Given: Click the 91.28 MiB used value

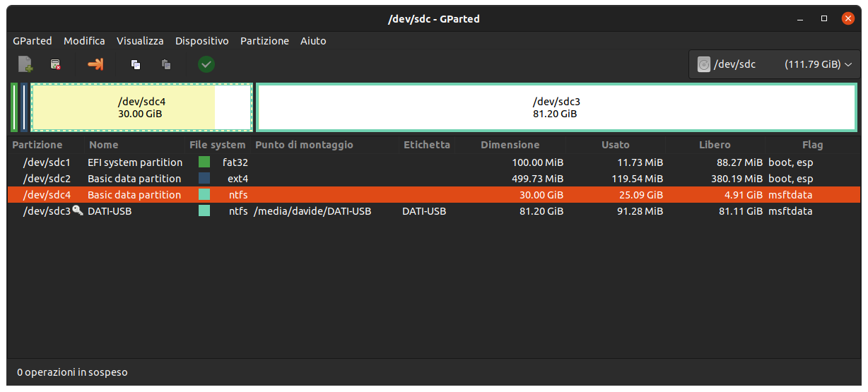Looking at the screenshot, I should pos(640,210).
